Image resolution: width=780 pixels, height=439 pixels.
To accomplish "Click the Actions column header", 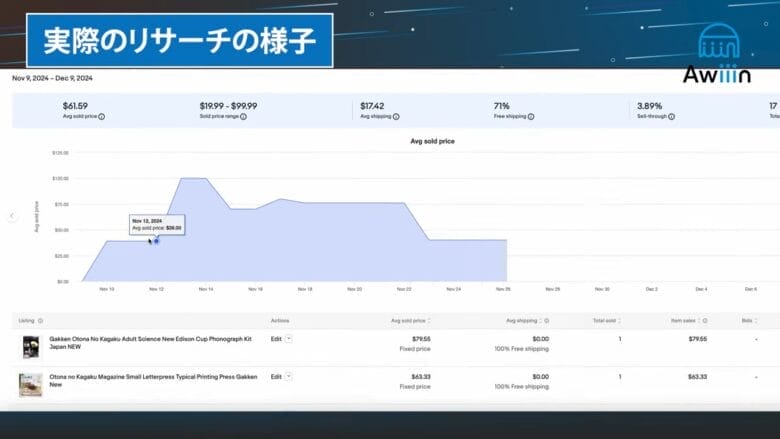I will click(280, 321).
